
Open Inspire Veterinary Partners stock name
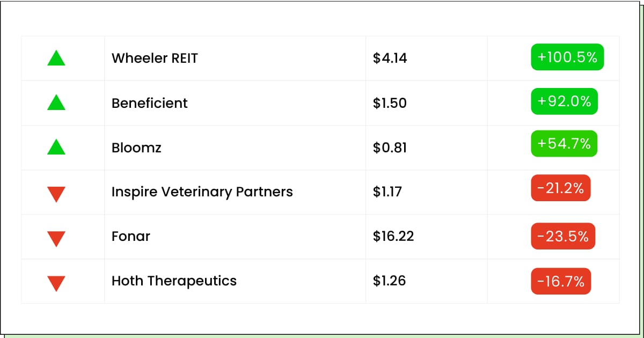tap(202, 192)
